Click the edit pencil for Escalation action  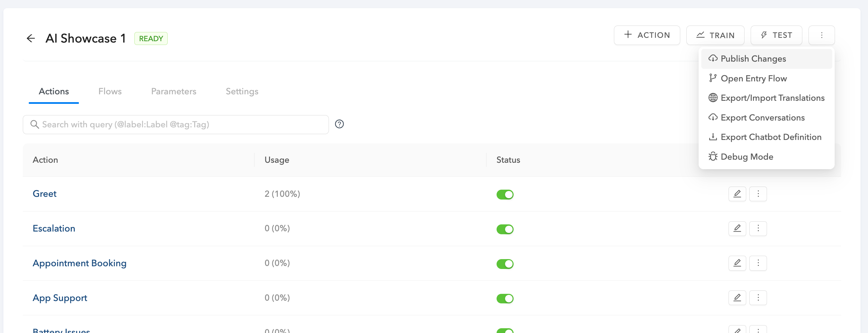[x=737, y=228]
